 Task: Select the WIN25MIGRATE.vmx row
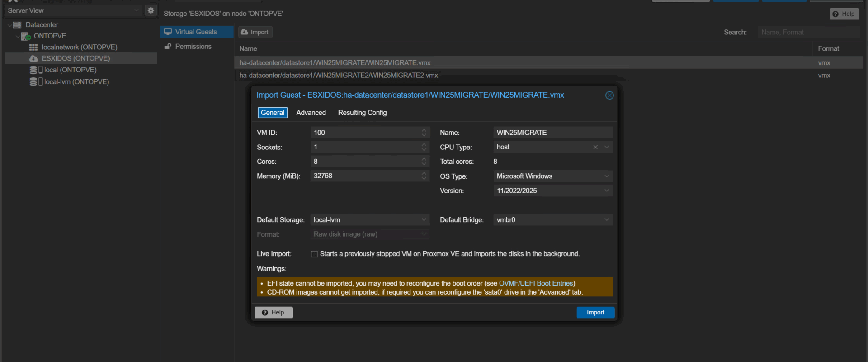(x=549, y=62)
